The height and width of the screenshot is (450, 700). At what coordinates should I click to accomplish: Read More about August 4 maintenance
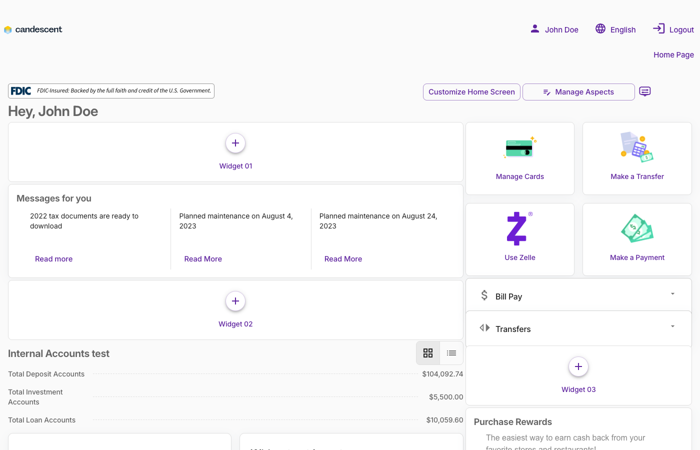pos(203,259)
